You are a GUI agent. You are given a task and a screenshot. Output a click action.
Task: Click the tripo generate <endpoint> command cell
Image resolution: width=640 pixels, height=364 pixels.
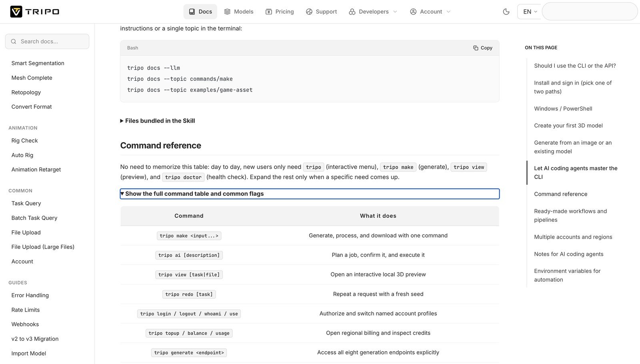tap(189, 353)
